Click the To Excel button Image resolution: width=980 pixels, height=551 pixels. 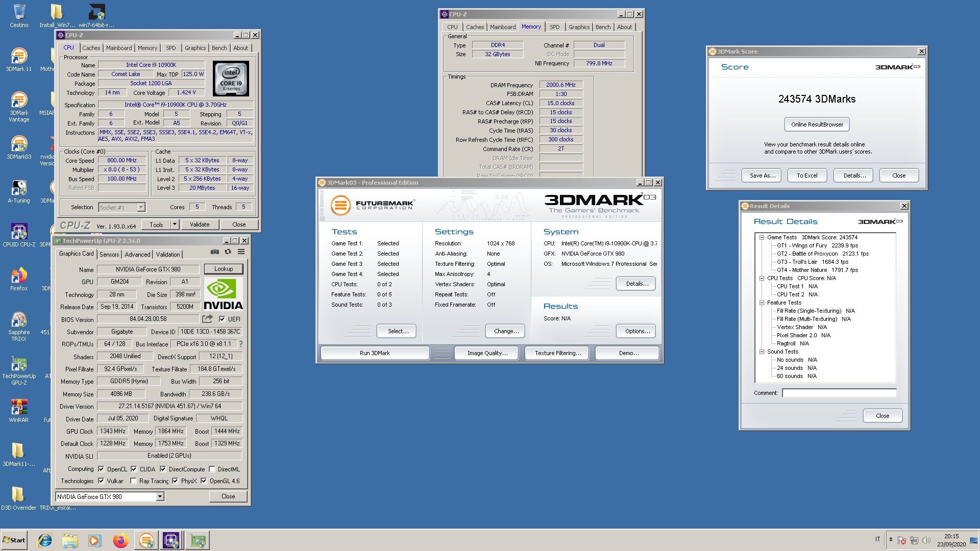807,176
